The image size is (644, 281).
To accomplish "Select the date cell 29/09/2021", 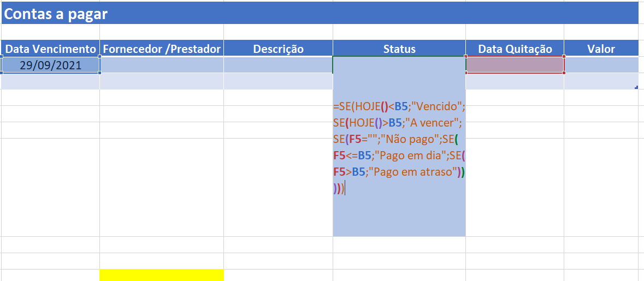I will [x=50, y=65].
